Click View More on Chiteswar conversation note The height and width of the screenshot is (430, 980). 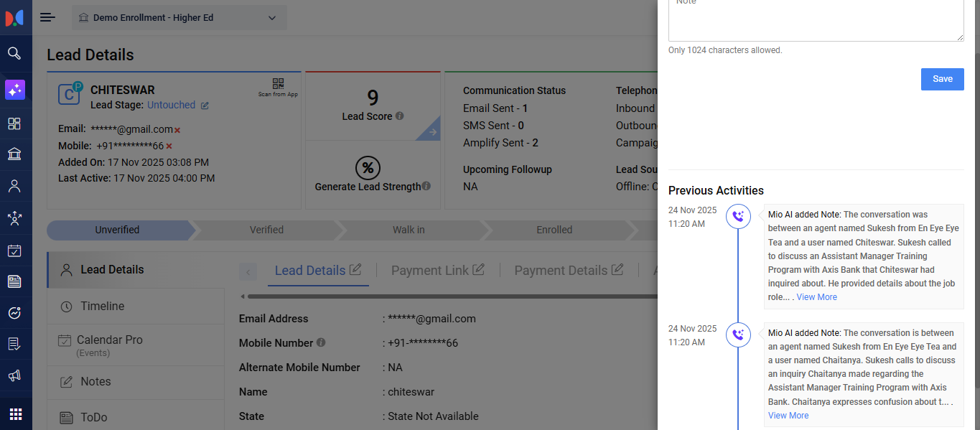coord(816,297)
